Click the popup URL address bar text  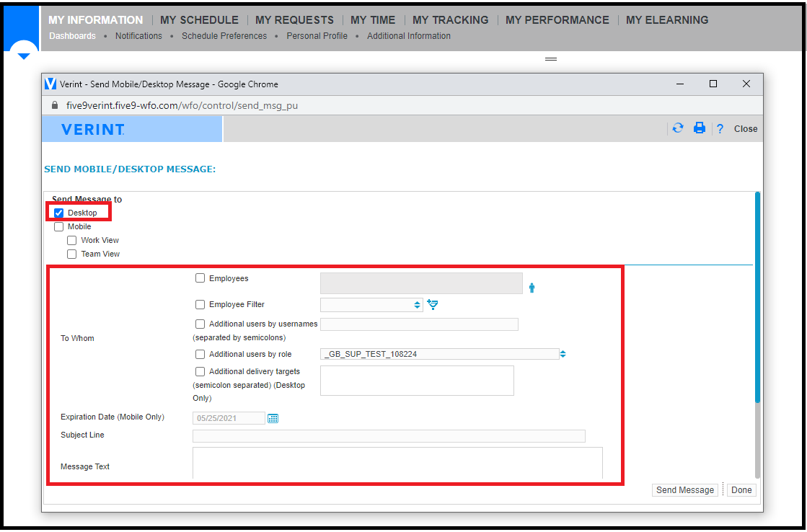(182, 105)
